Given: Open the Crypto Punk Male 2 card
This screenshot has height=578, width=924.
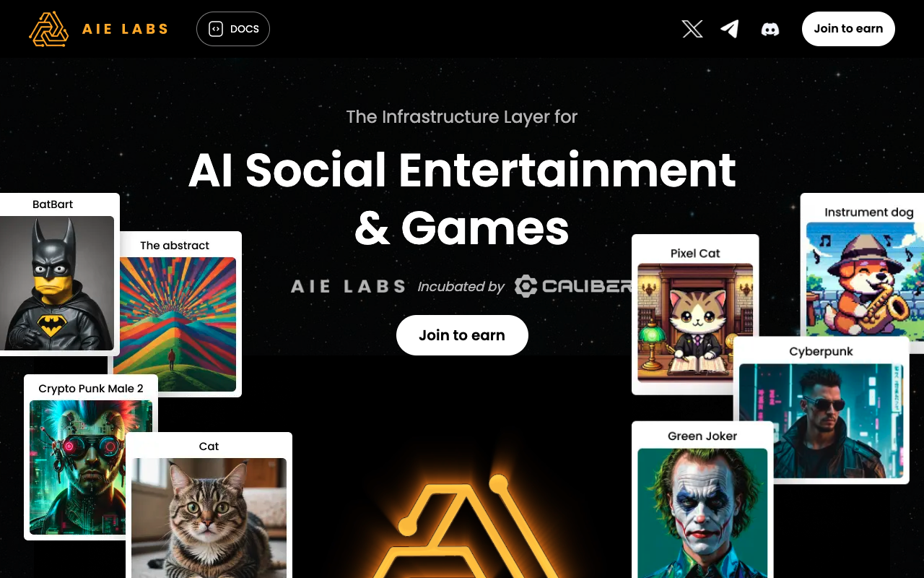Looking at the screenshot, I should coord(91,457).
